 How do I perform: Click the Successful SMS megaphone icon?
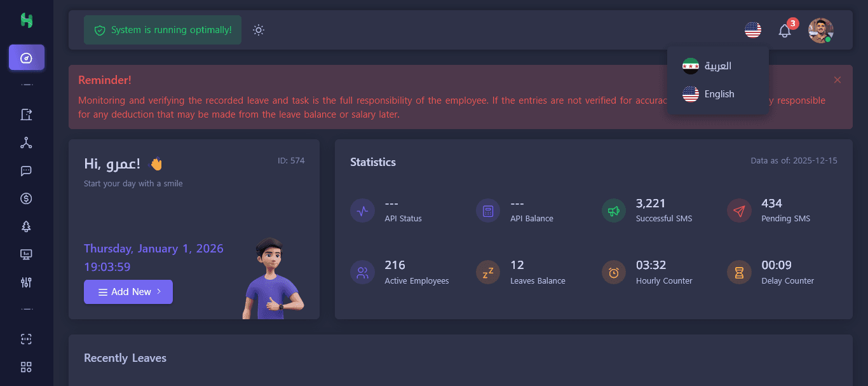[x=613, y=210]
